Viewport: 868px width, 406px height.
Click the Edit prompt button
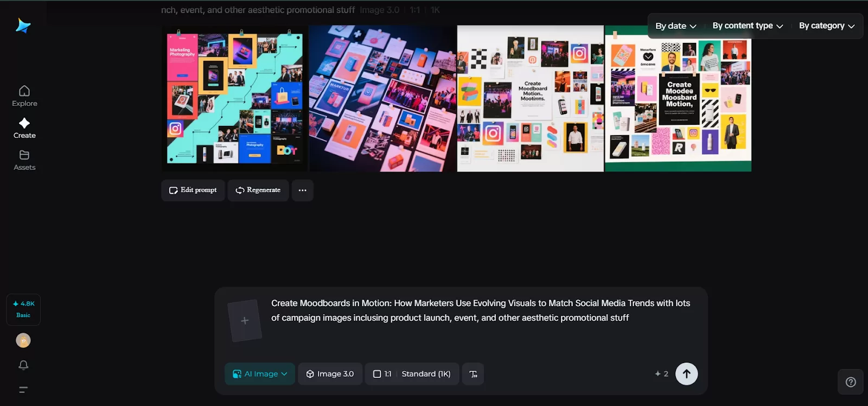(193, 191)
